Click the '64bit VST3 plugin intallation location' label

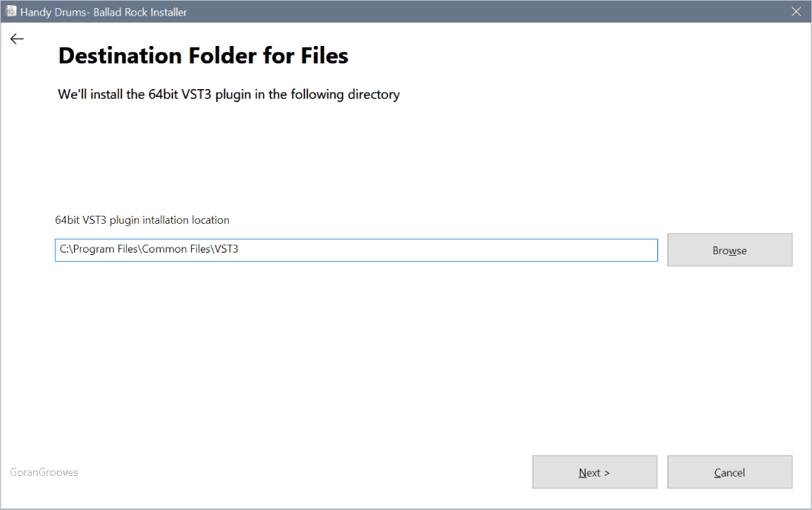pos(142,219)
